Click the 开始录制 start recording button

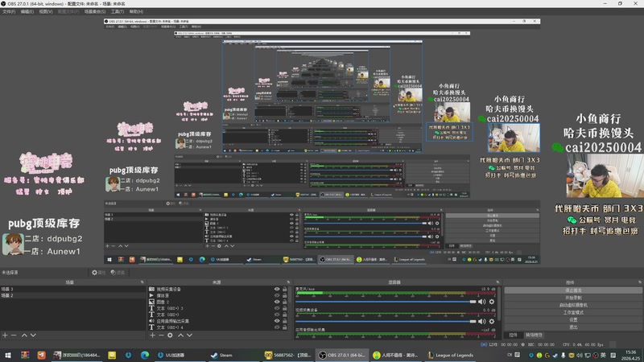coord(573,298)
